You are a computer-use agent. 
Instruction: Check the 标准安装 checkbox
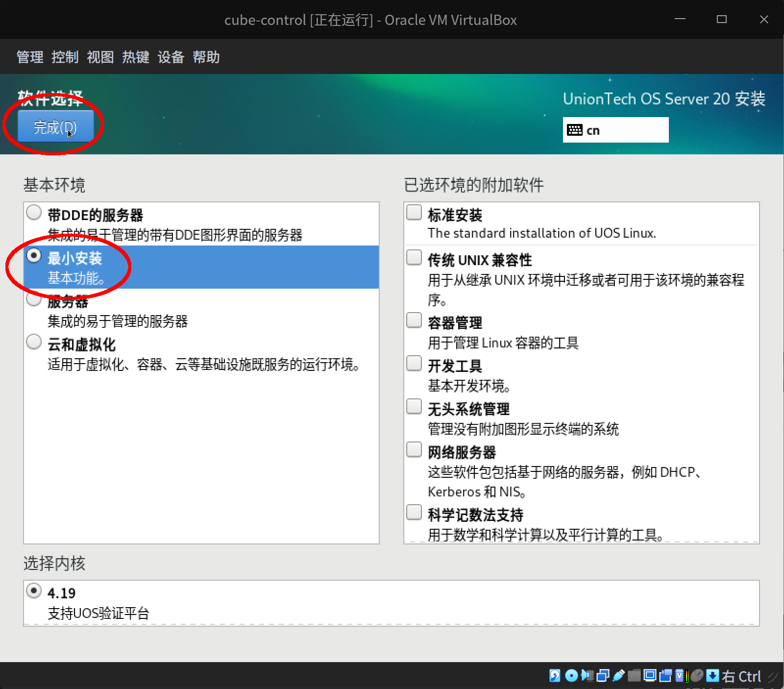click(414, 212)
